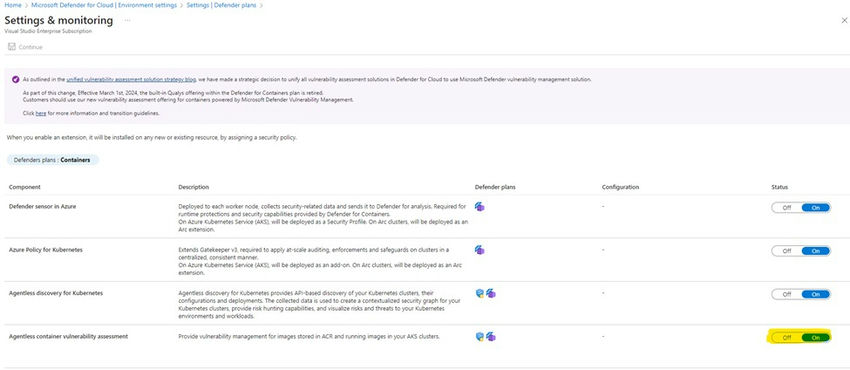850x370 pixels.
Task: Click the save icon beside Continue
Action: pos(11,47)
